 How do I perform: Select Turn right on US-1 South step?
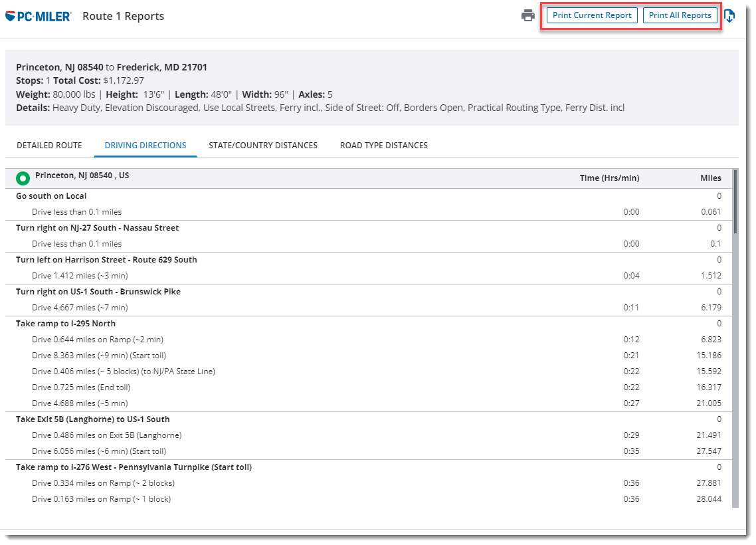[98, 292]
